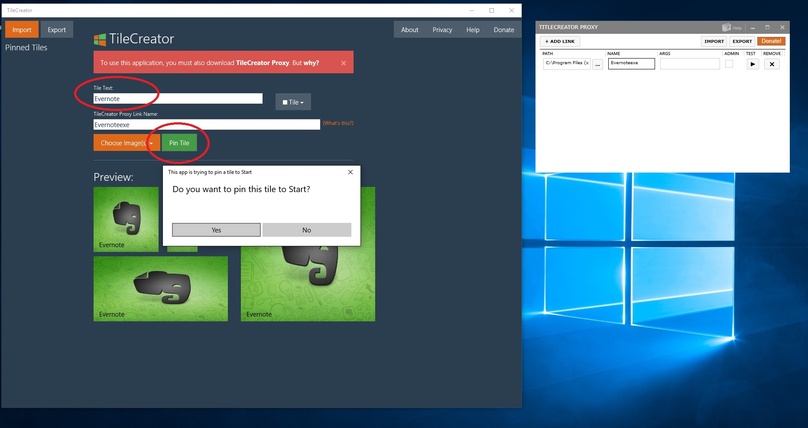Maximize the main TileCreator window
This screenshot has width=808, height=428.
pyautogui.click(x=492, y=10)
